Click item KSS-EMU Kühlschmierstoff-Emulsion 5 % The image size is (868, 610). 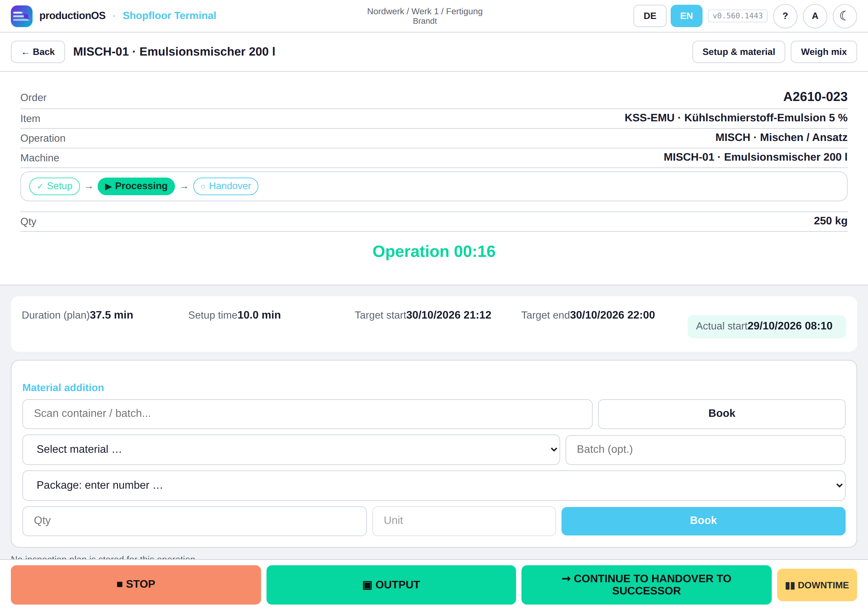pyautogui.click(x=736, y=118)
